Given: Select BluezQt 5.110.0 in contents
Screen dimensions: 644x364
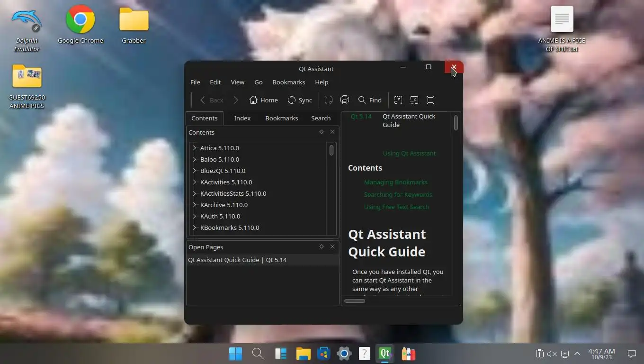Looking at the screenshot, I should [x=223, y=171].
